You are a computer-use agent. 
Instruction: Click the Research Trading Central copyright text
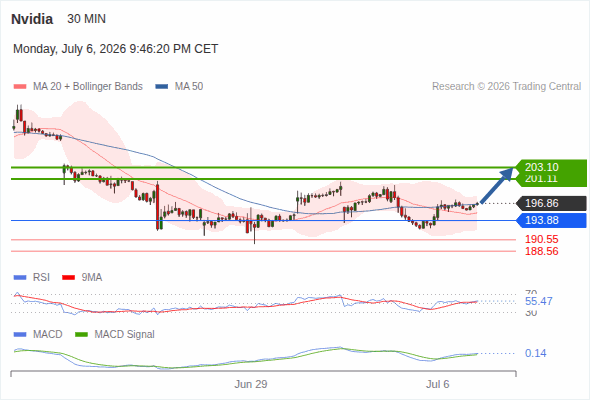point(506,87)
